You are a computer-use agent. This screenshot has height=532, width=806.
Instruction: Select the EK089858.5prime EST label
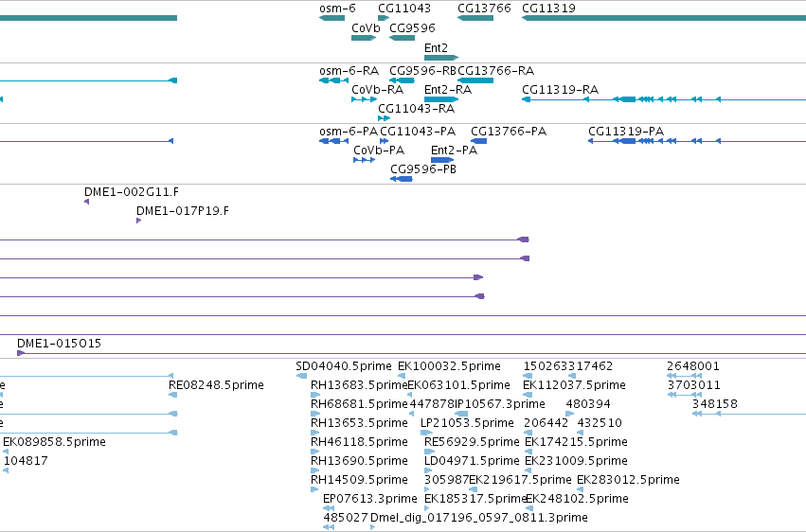pyautogui.click(x=54, y=442)
